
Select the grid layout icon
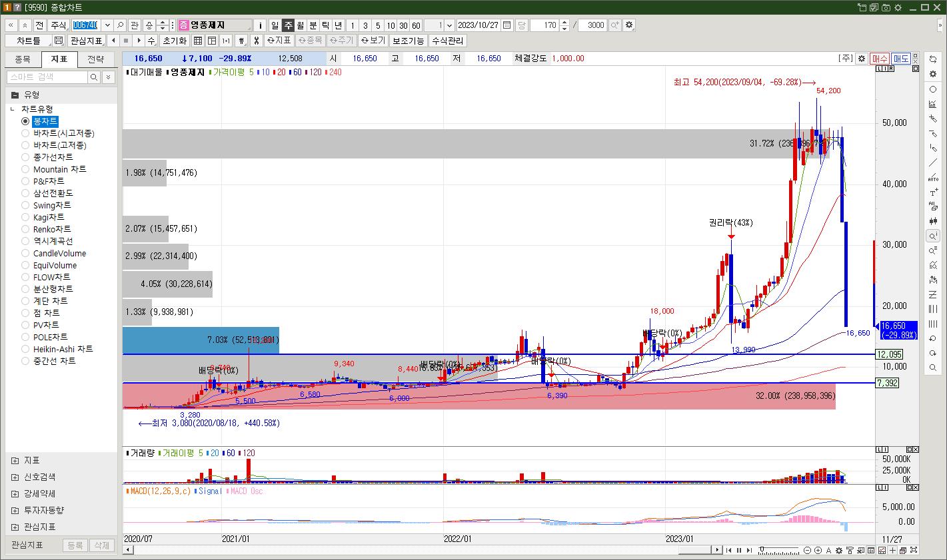pyautogui.click(x=198, y=41)
